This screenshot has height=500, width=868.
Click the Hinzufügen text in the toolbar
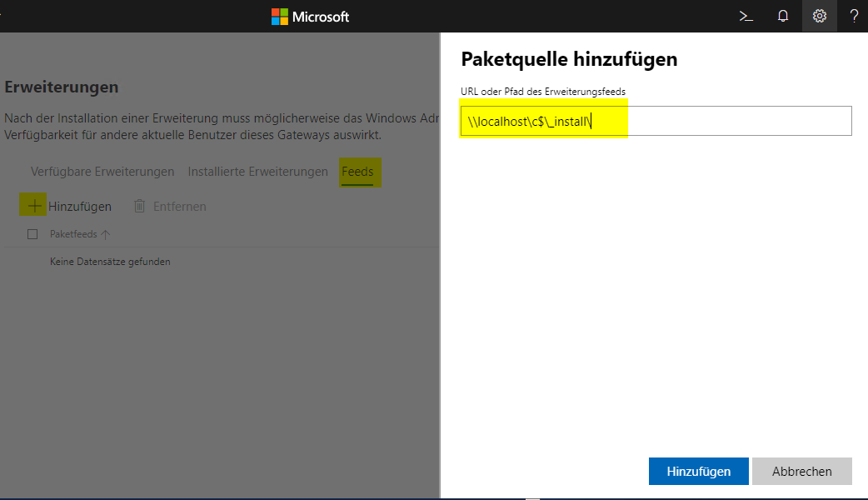[80, 206]
